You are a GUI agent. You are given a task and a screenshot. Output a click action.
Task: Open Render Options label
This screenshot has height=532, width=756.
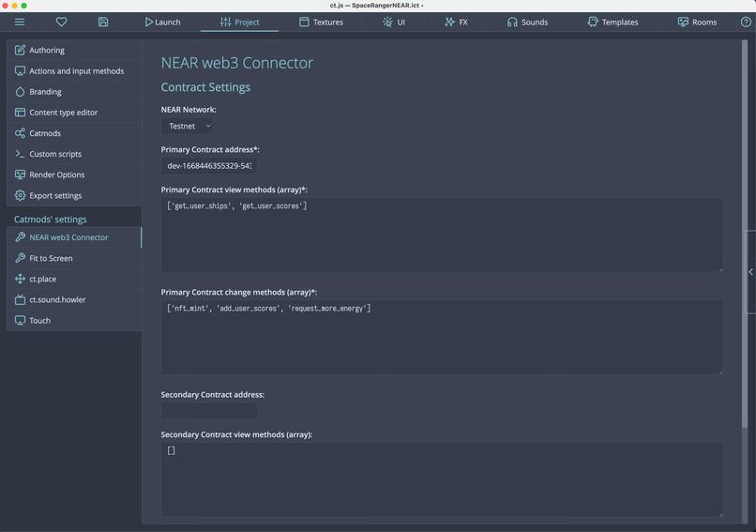(x=57, y=175)
